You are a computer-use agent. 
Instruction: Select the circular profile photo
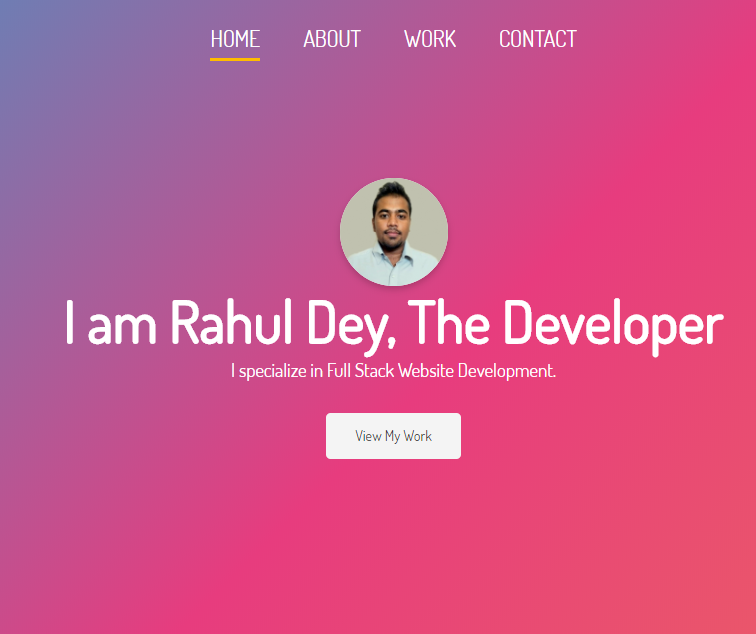[x=394, y=232]
